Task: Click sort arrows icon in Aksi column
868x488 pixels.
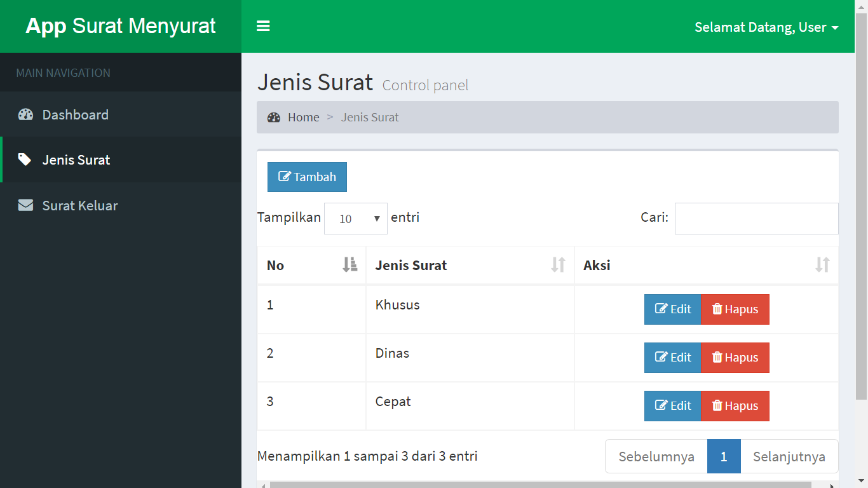Action: [822, 265]
